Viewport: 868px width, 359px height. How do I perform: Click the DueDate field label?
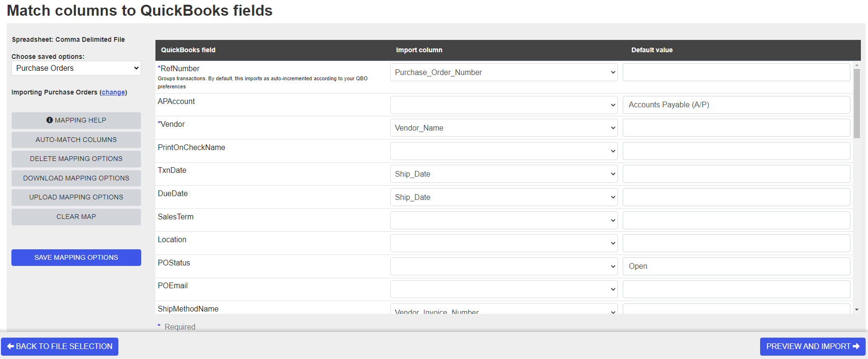click(173, 193)
